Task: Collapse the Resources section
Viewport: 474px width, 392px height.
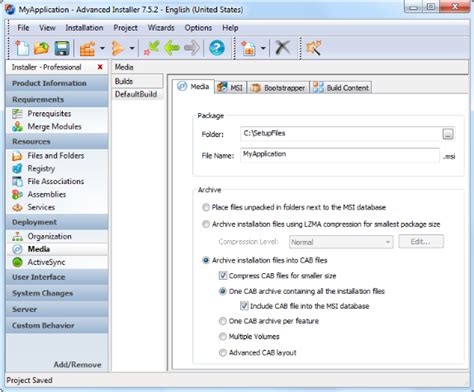Action: pyautogui.click(x=57, y=142)
